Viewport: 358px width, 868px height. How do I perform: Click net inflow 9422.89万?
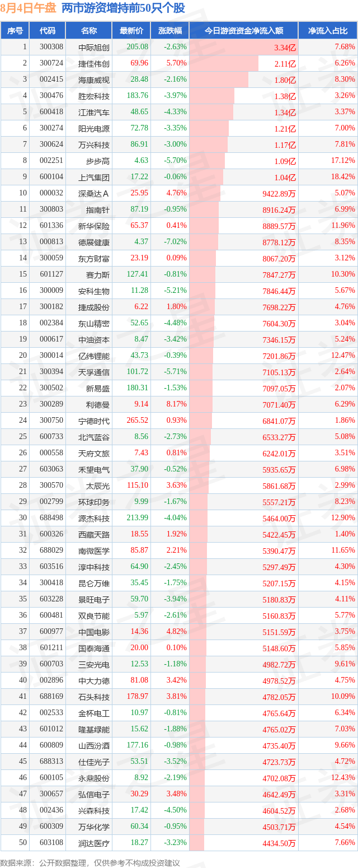[x=279, y=193]
